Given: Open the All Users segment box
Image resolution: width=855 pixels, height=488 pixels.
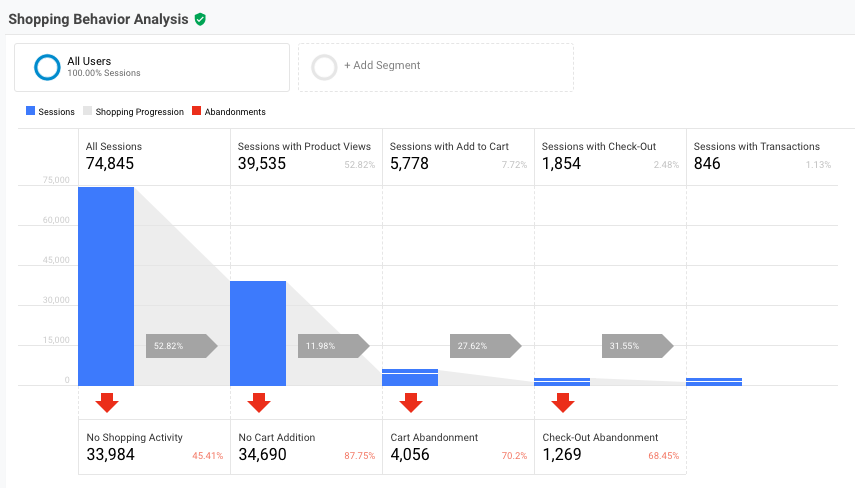Looking at the screenshot, I should coord(152,67).
